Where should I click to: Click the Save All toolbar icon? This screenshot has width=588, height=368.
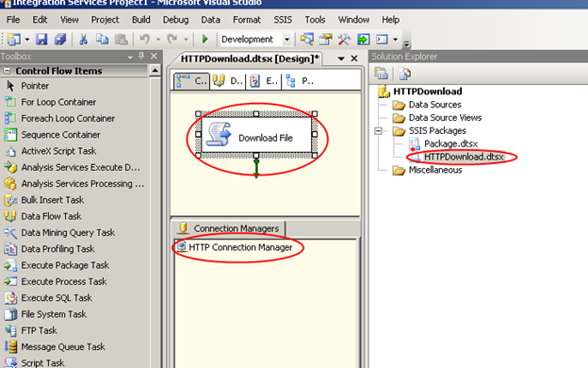pos(60,39)
